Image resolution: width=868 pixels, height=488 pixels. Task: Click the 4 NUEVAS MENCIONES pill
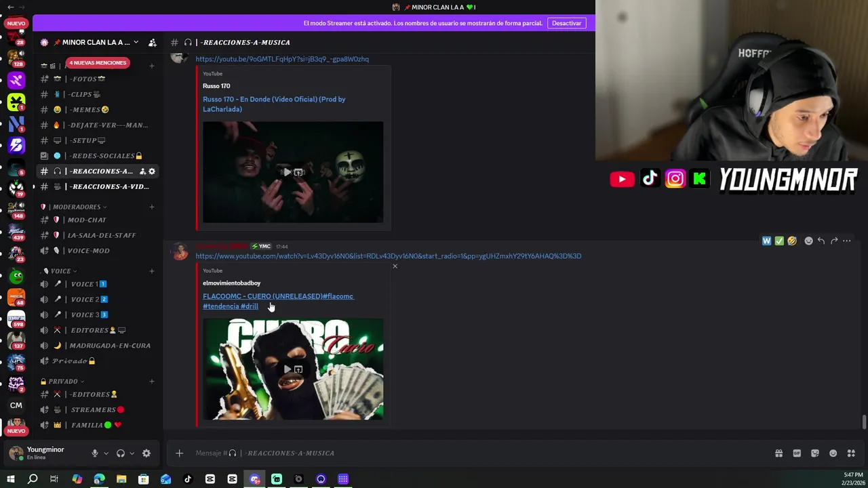[98, 62]
